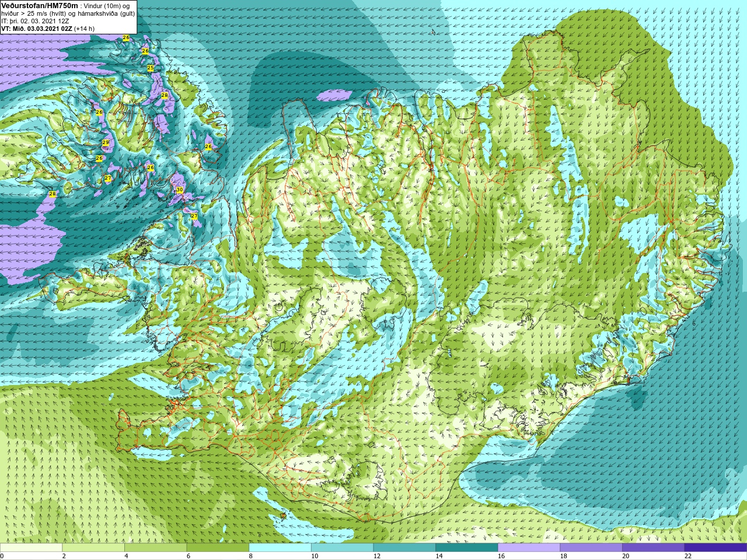Image resolution: width=747 pixels, height=560 pixels.
Task: Click the 20–22 m/s violet legend swatch
Action: click(654, 548)
